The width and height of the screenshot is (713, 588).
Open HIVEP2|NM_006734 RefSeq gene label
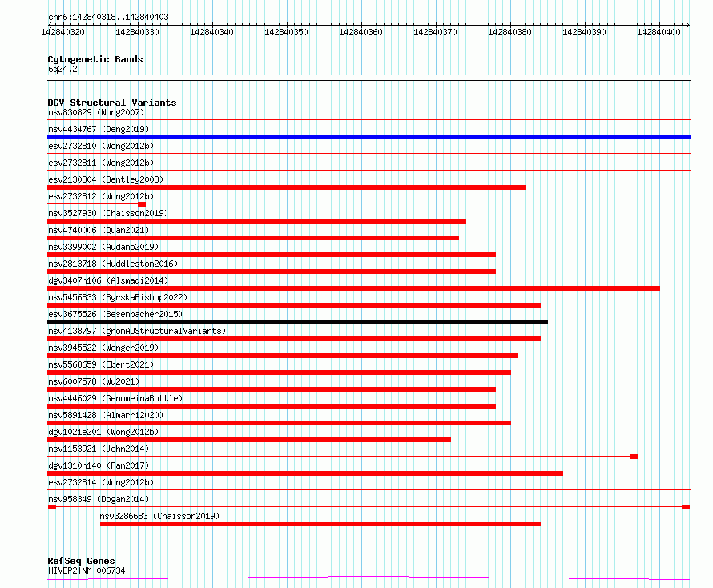pos(87,570)
